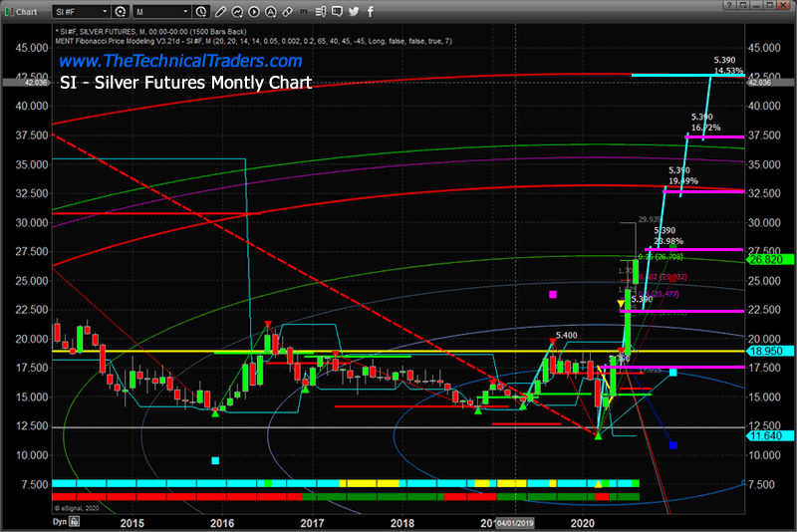Open the chat comment icon
This screenshot has width=797, height=532.
tap(340, 11)
